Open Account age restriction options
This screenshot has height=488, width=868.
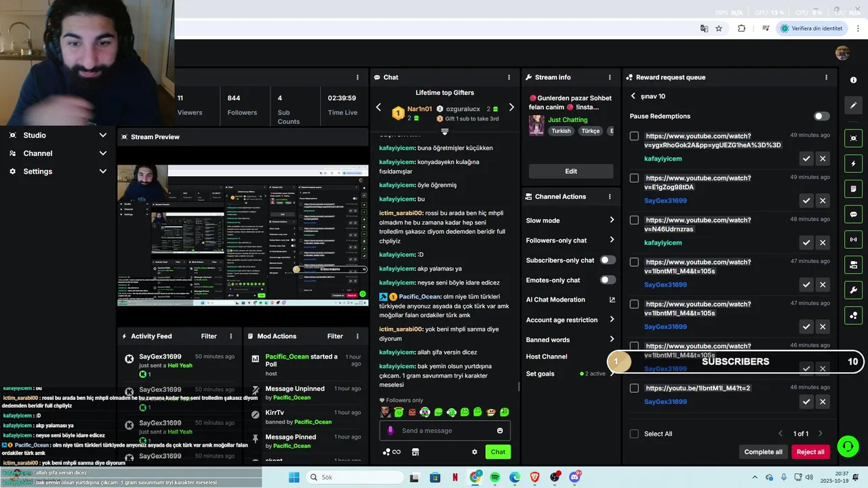(570, 320)
